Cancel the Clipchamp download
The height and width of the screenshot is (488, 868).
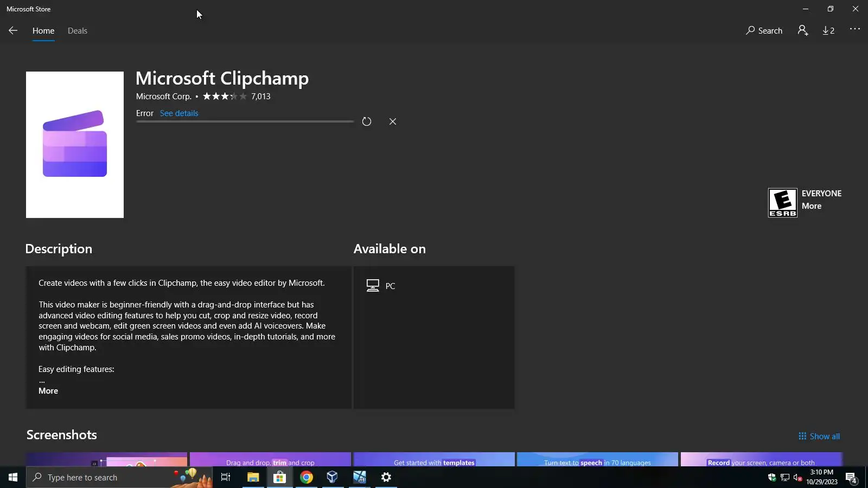[393, 121]
